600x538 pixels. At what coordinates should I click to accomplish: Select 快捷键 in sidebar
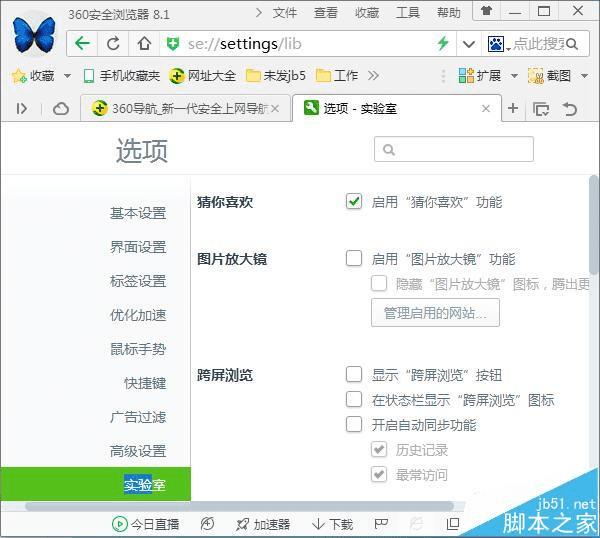145,383
